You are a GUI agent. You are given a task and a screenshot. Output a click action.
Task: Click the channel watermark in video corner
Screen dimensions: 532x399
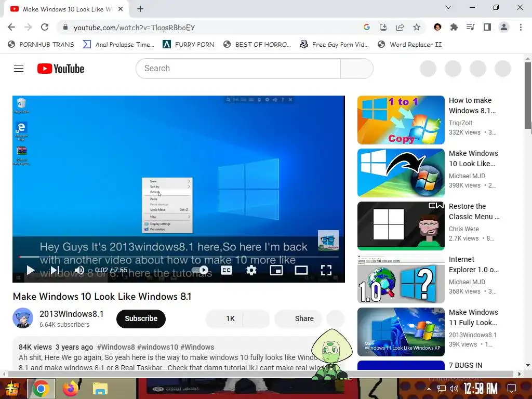328,241
